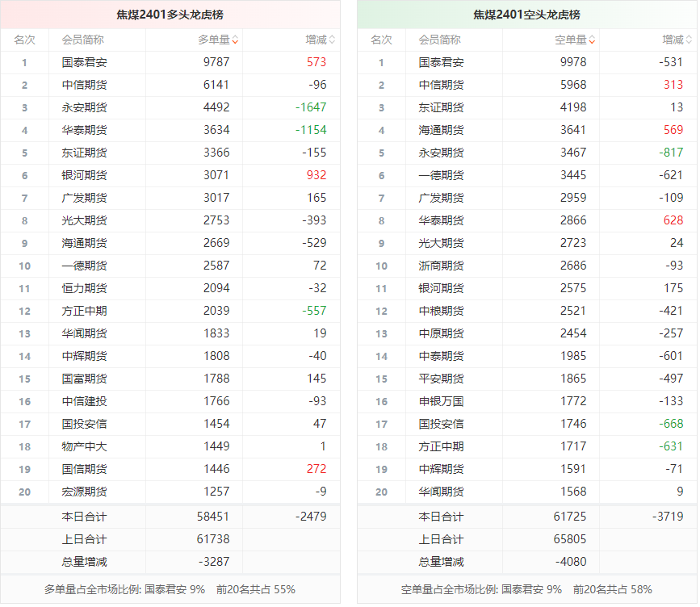Click red change value 569
The width and height of the screenshot is (700, 607).
tap(673, 130)
